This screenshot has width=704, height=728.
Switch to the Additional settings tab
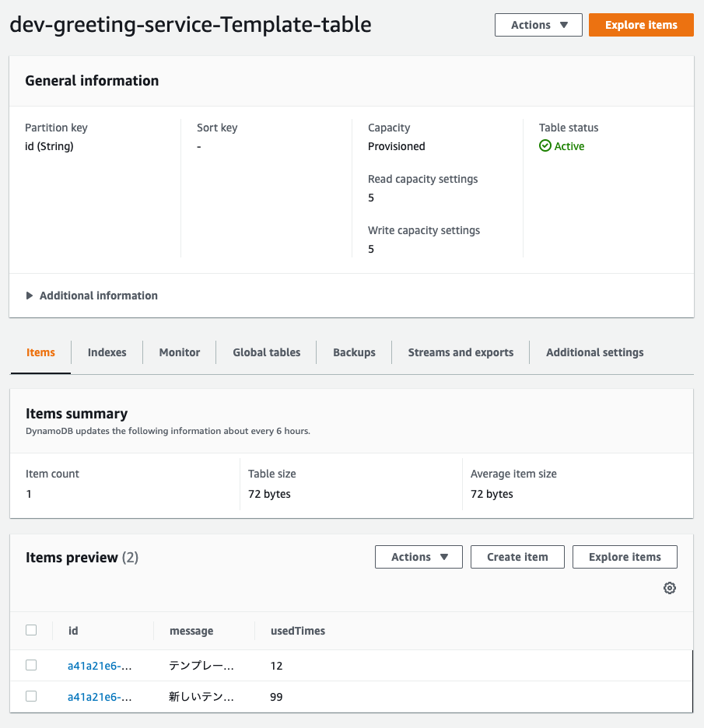(594, 352)
